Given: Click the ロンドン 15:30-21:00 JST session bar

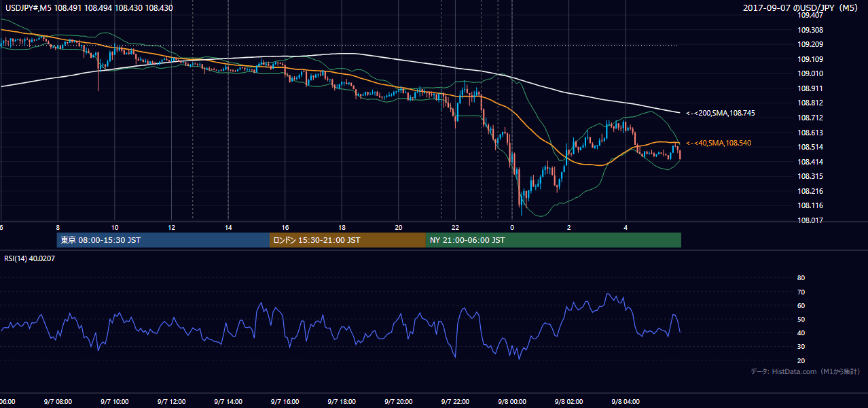Looking at the screenshot, I should tap(348, 240).
